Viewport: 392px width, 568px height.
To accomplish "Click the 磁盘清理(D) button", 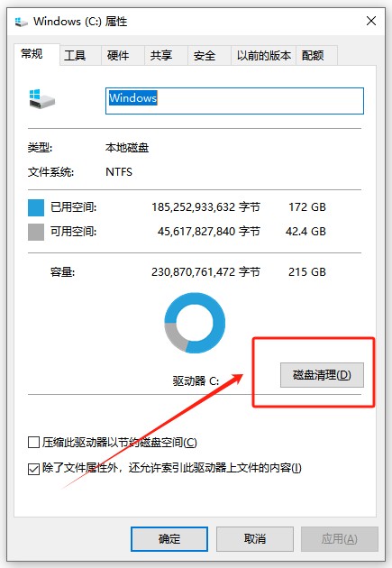I will [322, 375].
